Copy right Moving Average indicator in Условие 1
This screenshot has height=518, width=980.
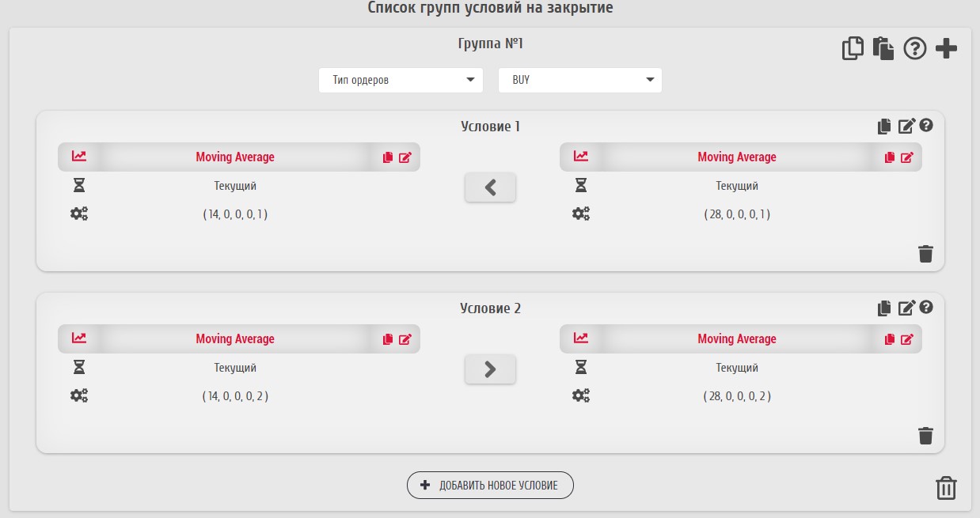click(890, 157)
